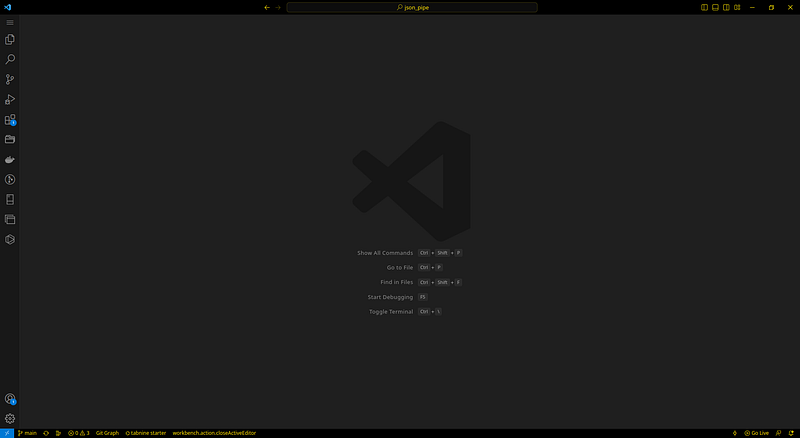Open the circular git activity bar icon
800x438 pixels.
10,179
